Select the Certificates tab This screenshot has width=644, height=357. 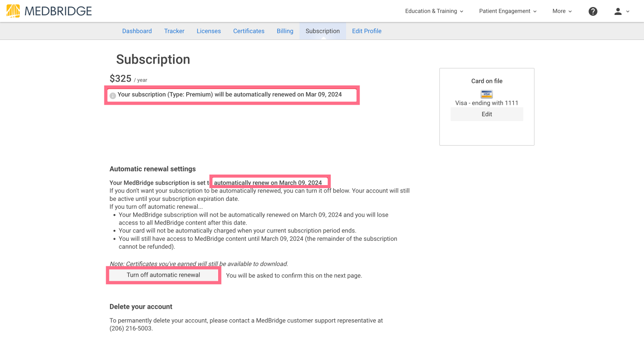click(249, 31)
